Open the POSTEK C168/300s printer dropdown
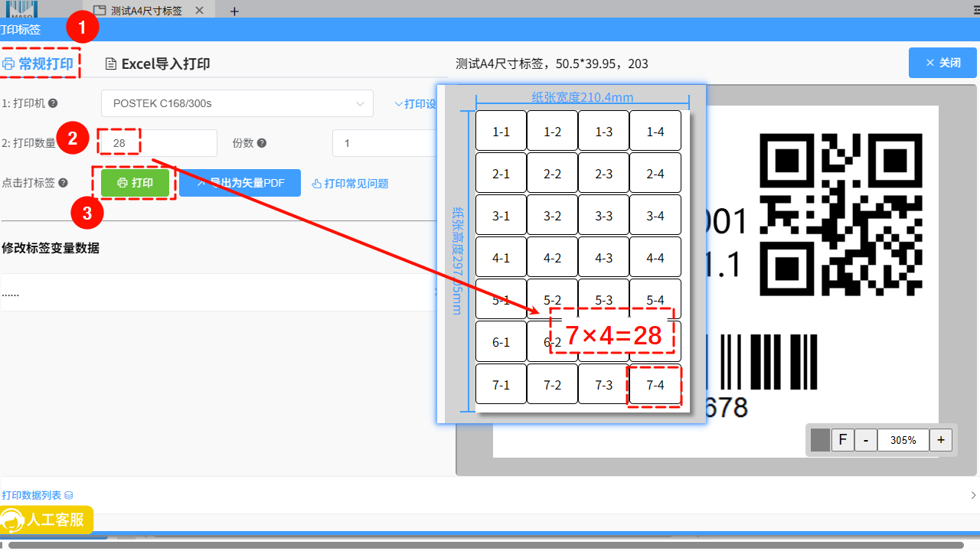 tap(237, 103)
